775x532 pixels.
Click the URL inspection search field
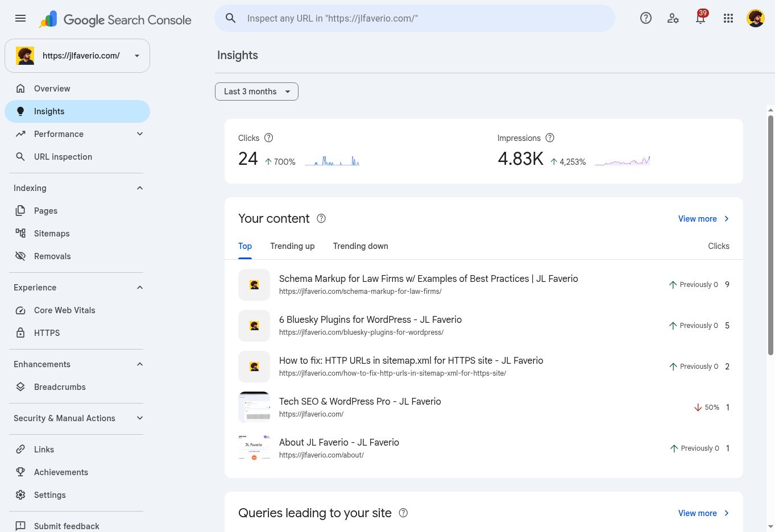click(415, 18)
